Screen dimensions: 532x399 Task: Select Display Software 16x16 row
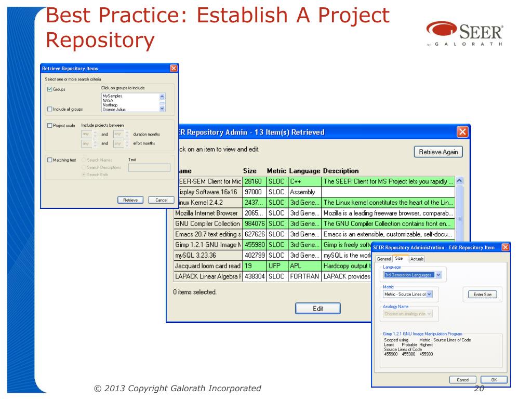tap(317, 192)
